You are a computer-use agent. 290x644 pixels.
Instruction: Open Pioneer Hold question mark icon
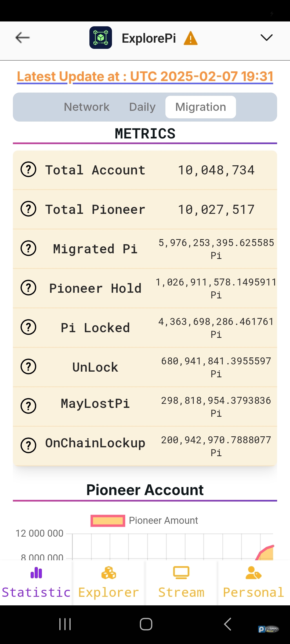pyautogui.click(x=28, y=288)
